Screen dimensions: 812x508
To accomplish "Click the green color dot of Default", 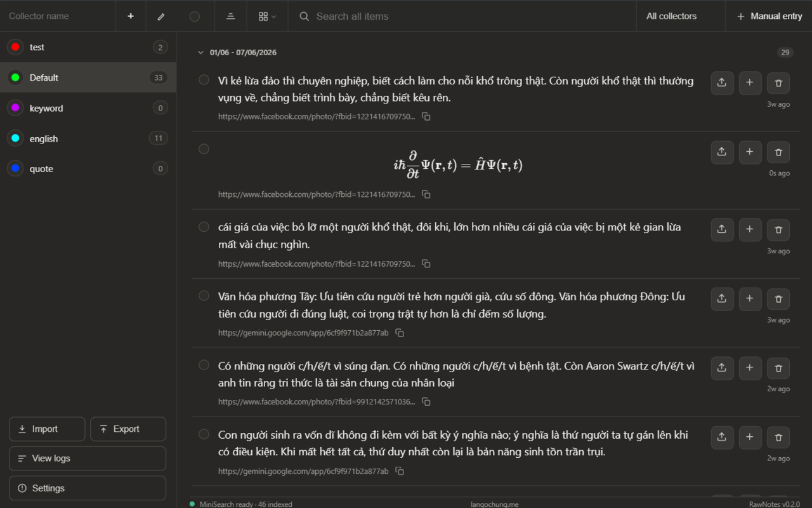I will (15, 77).
